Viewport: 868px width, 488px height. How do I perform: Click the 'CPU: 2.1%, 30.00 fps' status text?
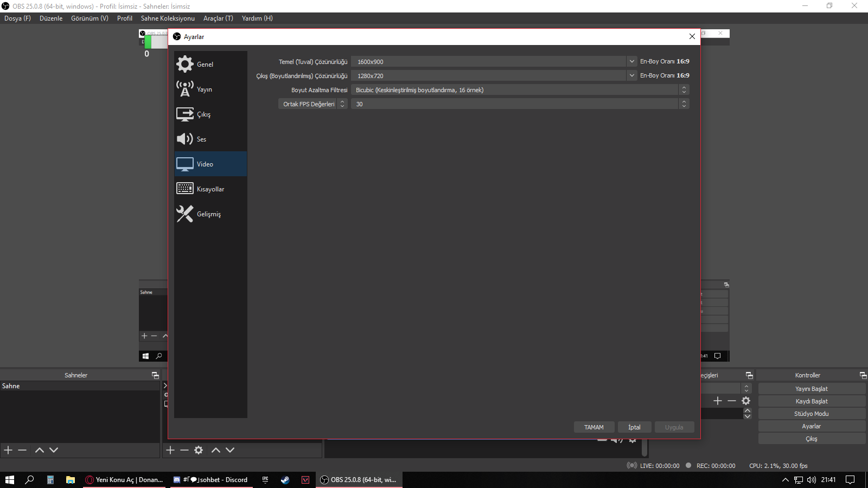(x=778, y=466)
